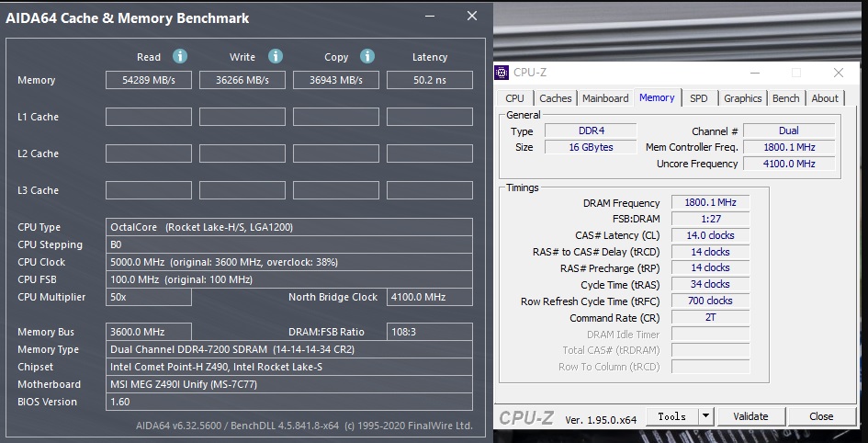Click the AIDA64 version footer text
The width and height of the screenshot is (868, 443).
pyautogui.click(x=304, y=426)
